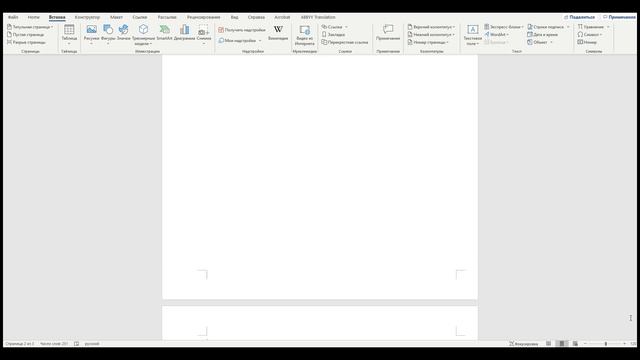Screen dimensions: 640x360
Task: Switch to the Макет tab
Action: 116,17
